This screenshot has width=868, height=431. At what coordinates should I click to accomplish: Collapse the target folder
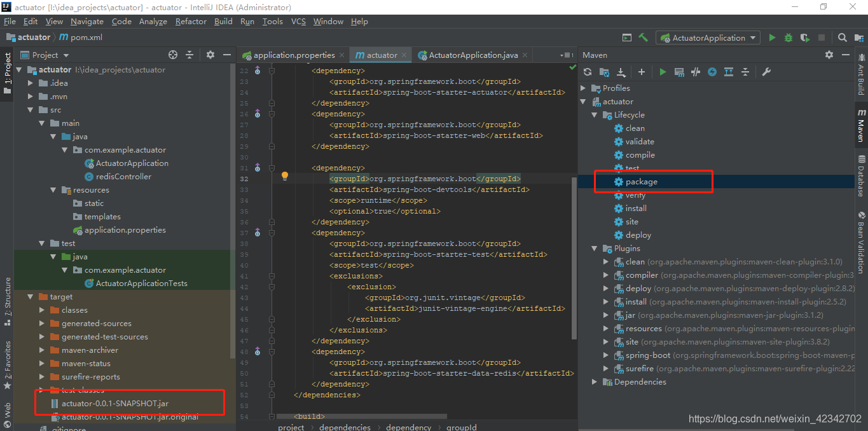30,297
